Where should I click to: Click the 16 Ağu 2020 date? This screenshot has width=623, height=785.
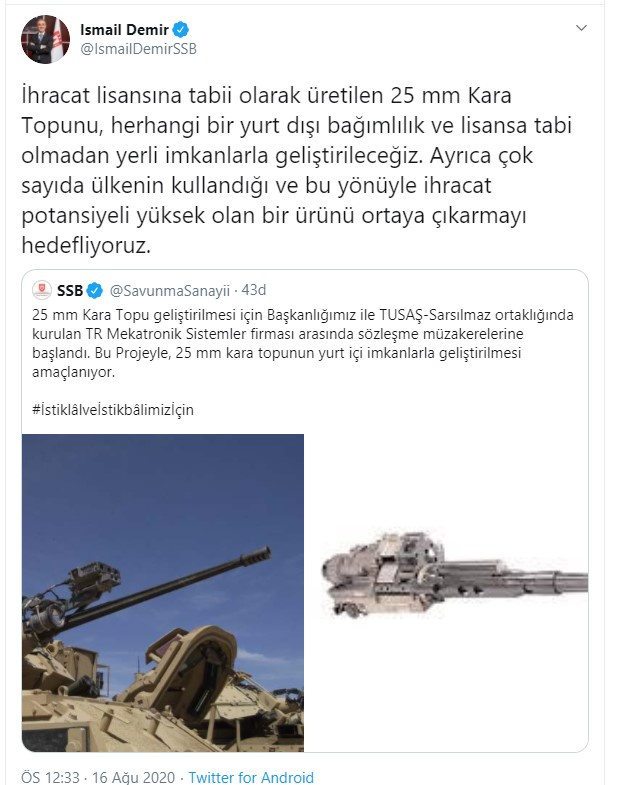[x=133, y=777]
